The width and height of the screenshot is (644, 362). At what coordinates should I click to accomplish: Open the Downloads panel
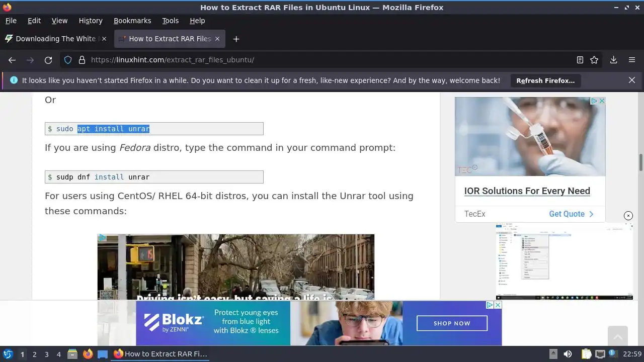(614, 60)
